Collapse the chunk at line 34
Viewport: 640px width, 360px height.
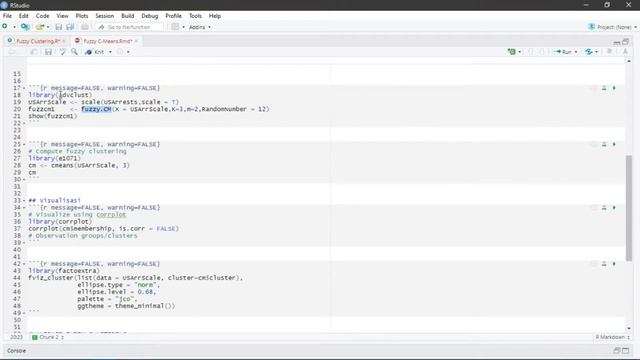click(x=24, y=208)
